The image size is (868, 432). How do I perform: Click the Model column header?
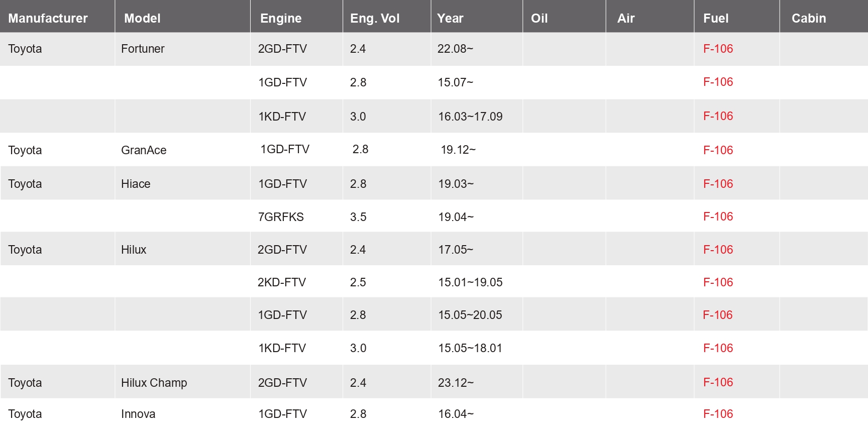point(142,18)
